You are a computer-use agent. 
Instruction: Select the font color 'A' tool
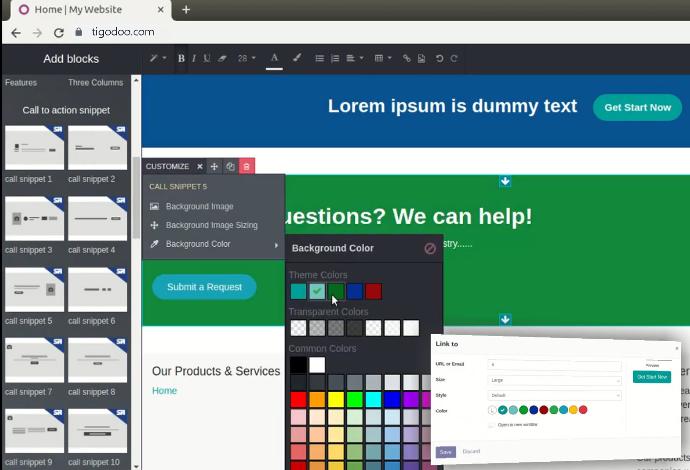pos(274,58)
